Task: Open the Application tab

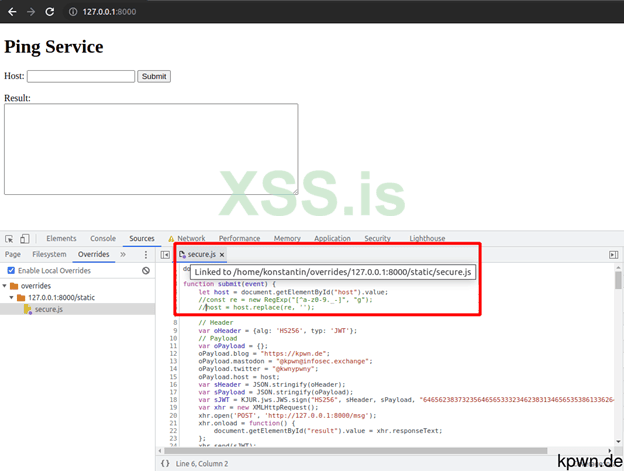Action: click(x=332, y=238)
